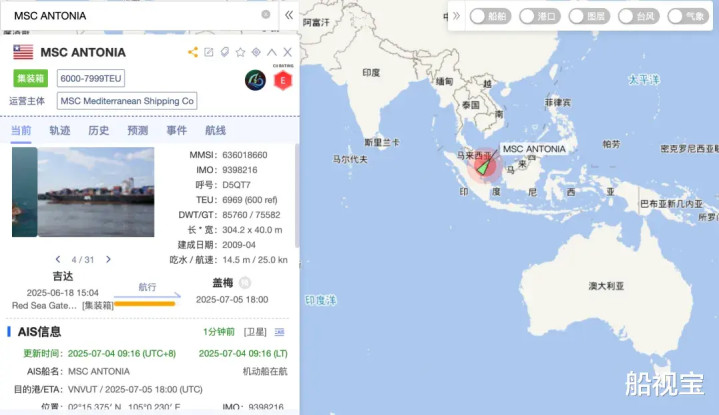Toggle the 船舶 switch

(x=490, y=16)
